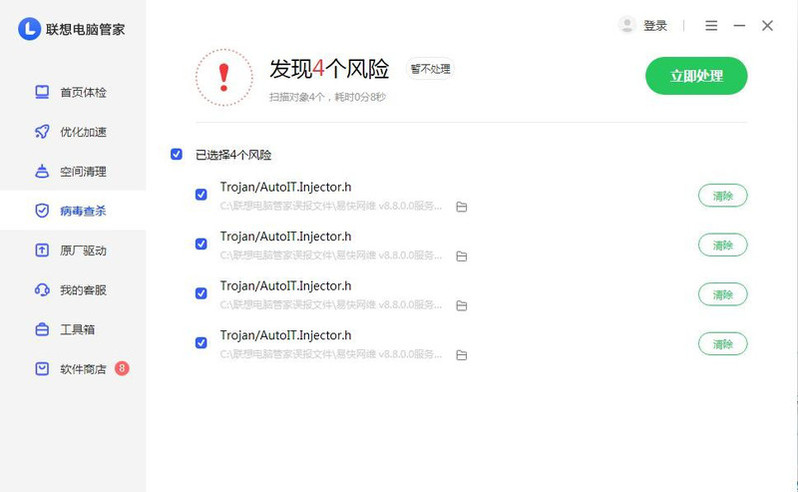Click 暂不处理 to skip handling
The image size is (798, 492).
click(x=430, y=69)
